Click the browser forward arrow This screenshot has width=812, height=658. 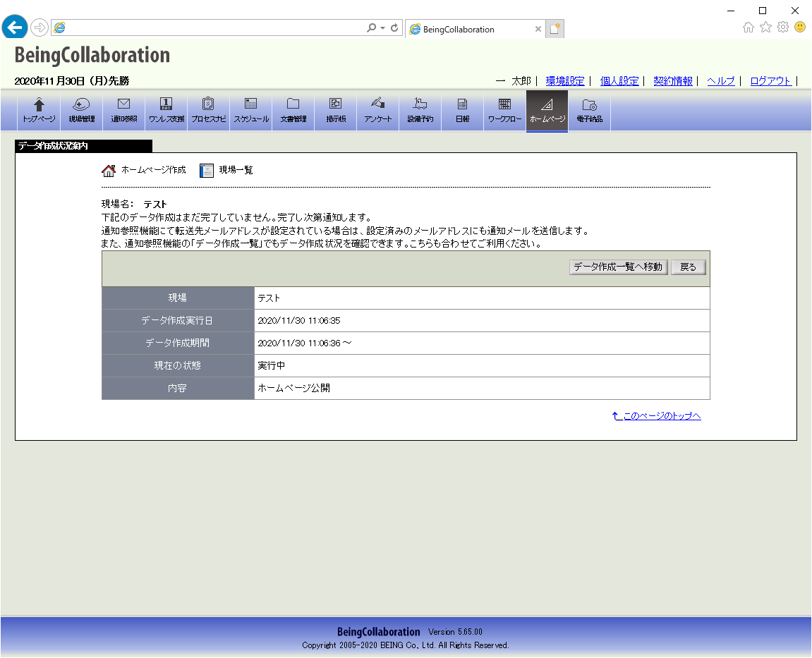[40, 28]
